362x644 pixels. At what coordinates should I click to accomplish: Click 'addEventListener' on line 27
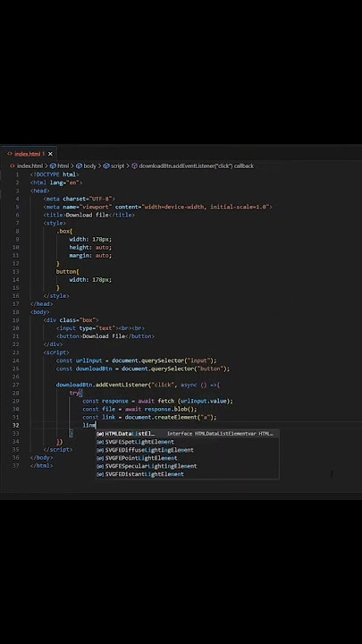122,385
